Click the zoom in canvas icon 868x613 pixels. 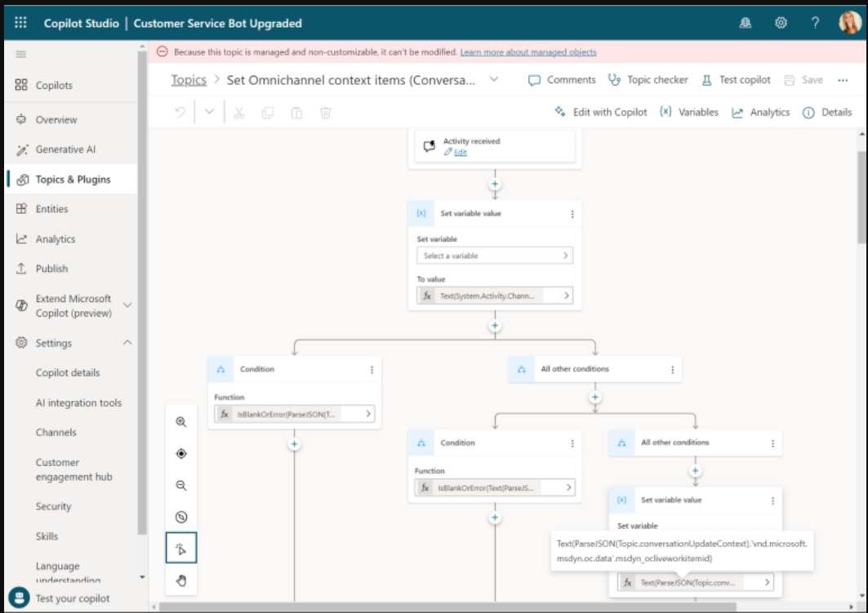coord(181,422)
